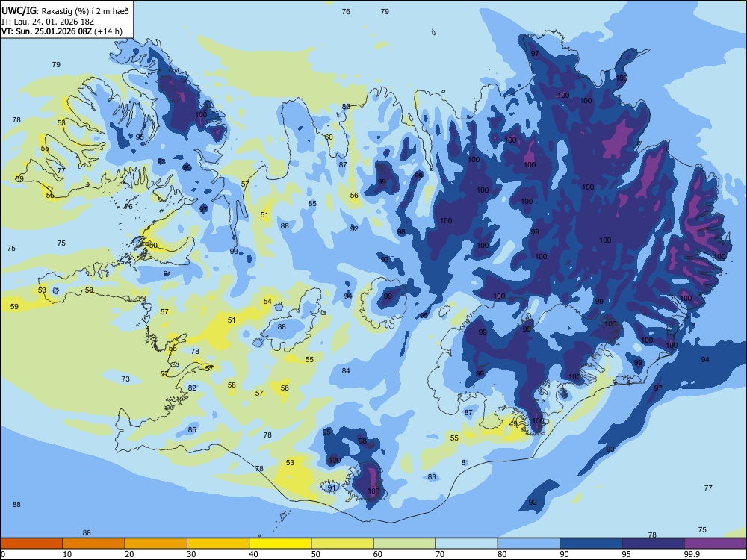Click the title text 'UWC/IG: Rakastig (%) í 2 m hæð'

point(65,10)
